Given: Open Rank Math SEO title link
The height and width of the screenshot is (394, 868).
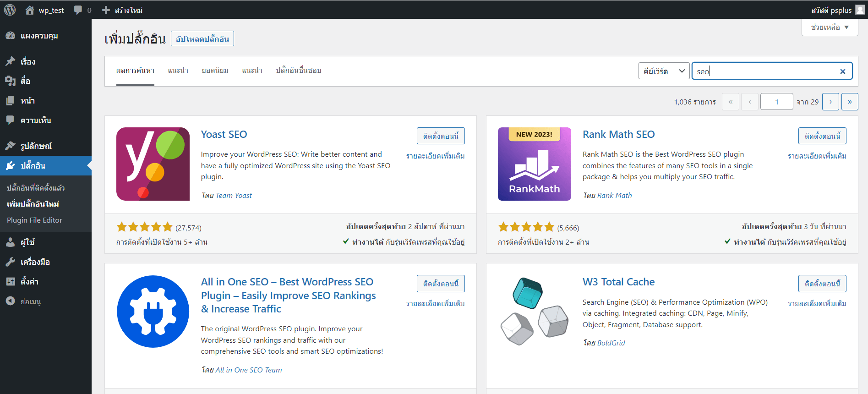Looking at the screenshot, I should pos(618,134).
